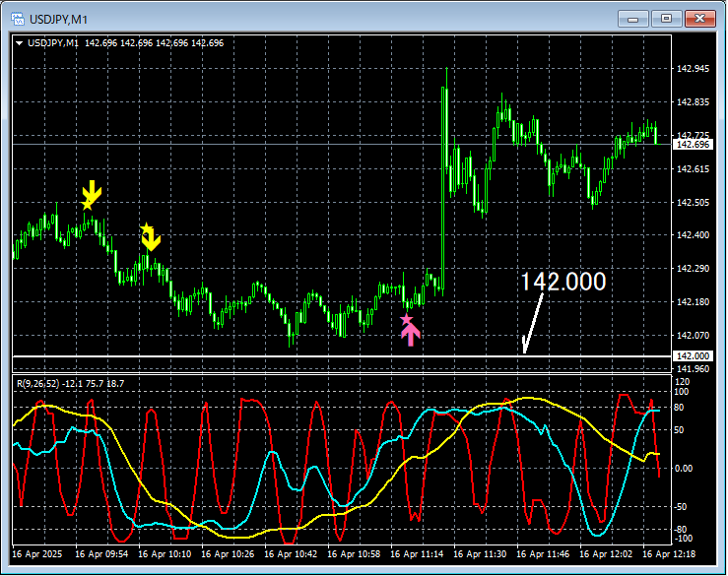Click the 142.615 price axis label
The image size is (728, 576).
point(693,169)
